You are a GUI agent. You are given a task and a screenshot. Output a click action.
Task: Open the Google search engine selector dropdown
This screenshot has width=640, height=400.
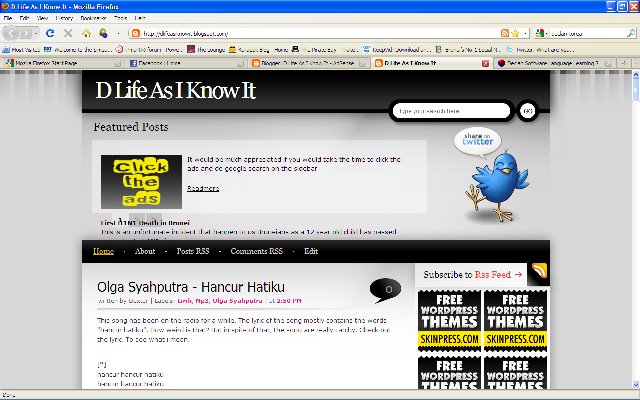pos(541,33)
